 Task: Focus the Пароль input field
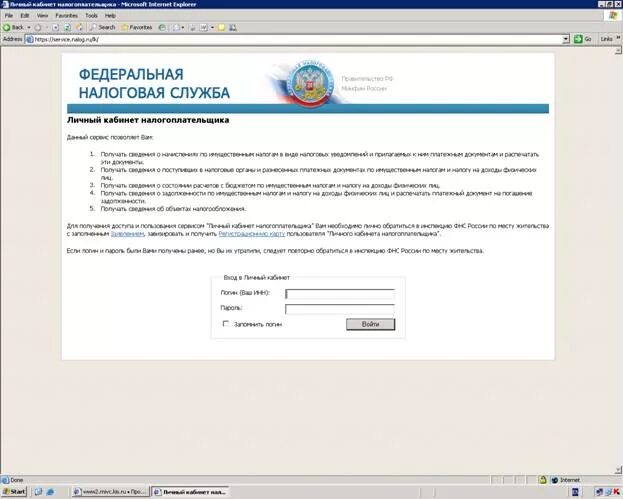tap(340, 309)
